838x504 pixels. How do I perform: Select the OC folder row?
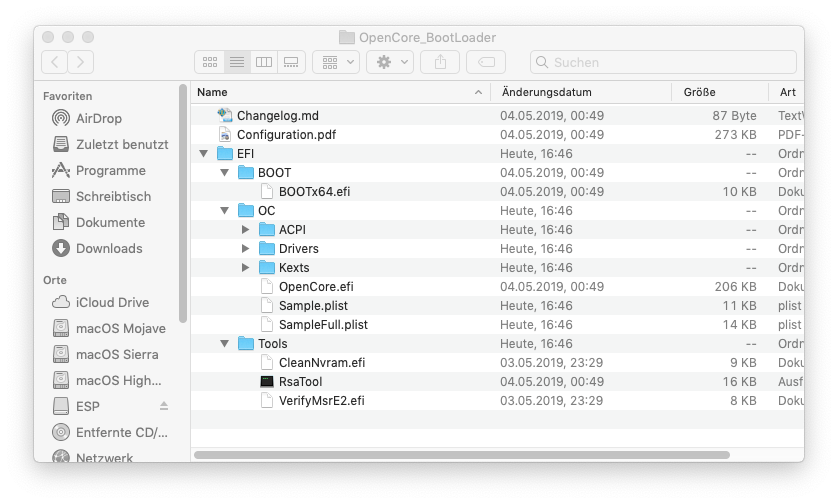pyautogui.click(x=498, y=211)
